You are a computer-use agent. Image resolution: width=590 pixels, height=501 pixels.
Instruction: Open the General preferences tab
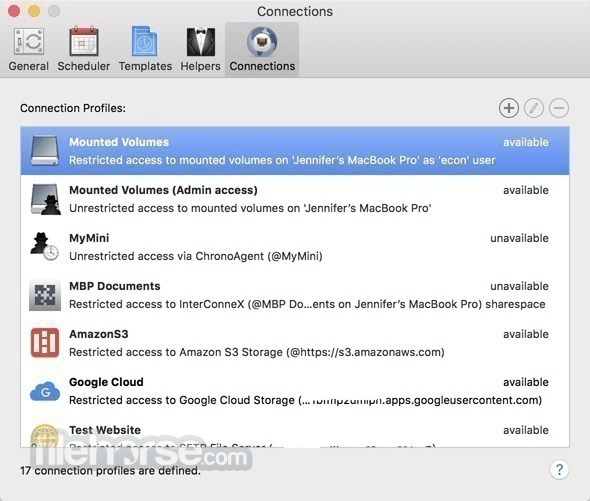[29, 50]
